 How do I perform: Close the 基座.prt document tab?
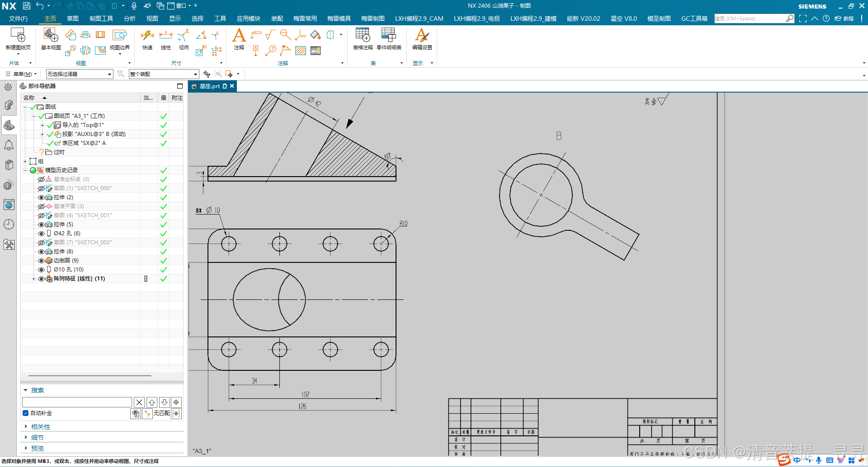[232, 86]
